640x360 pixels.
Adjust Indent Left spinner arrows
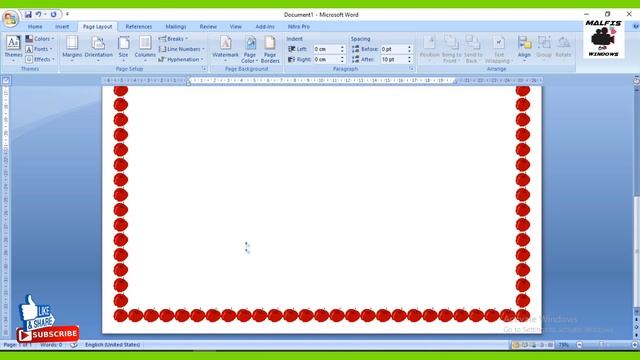[x=342, y=49]
